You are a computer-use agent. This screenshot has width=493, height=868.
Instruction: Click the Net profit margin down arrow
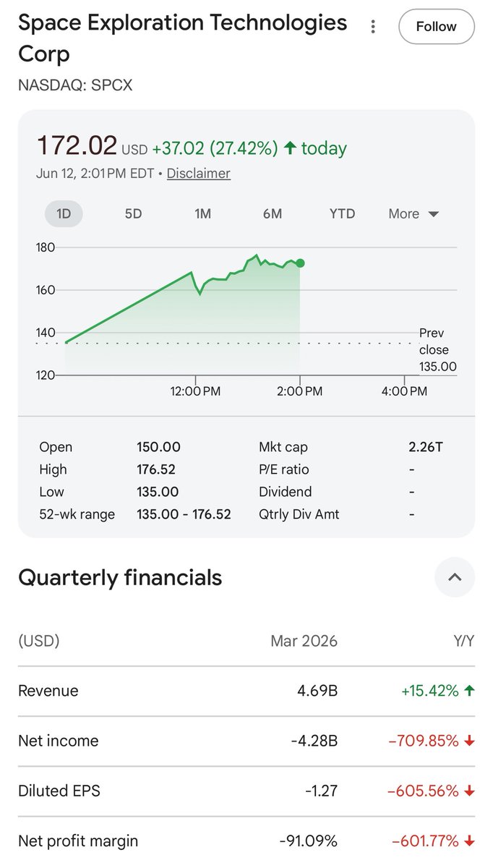[x=469, y=841]
